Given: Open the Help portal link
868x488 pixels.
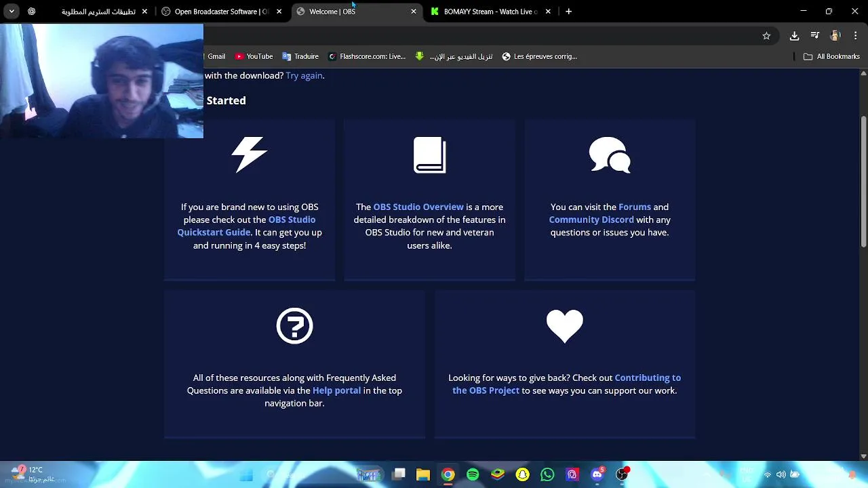Looking at the screenshot, I should point(336,390).
